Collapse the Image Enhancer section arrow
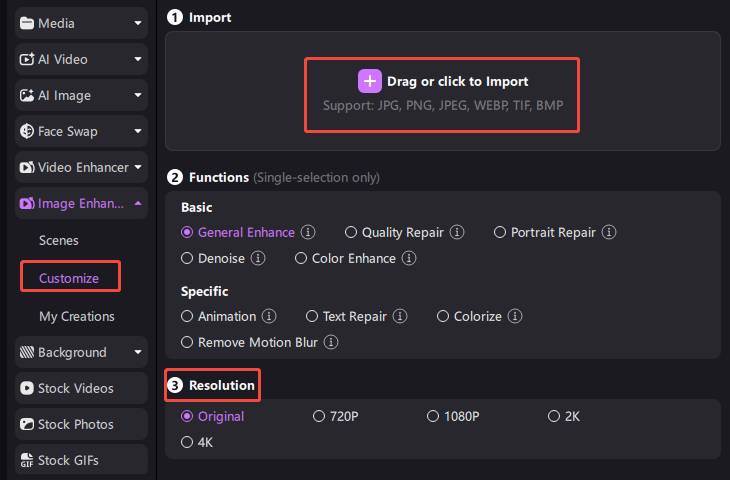Viewport: 730px width, 480px height. click(138, 203)
